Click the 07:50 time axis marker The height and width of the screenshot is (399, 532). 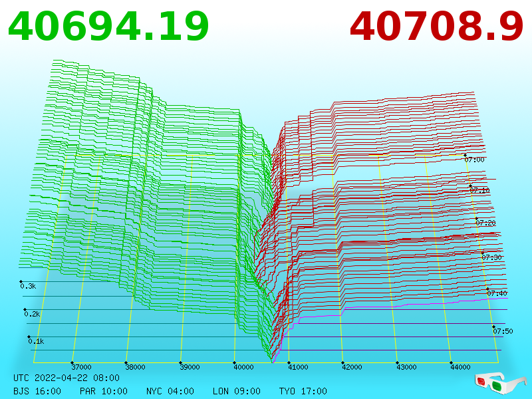pos(503,331)
